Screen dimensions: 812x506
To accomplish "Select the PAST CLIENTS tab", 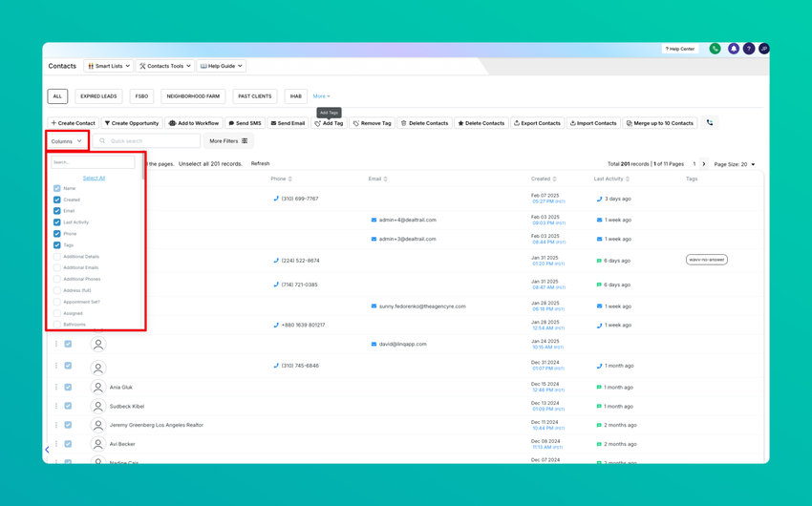I will coord(255,96).
